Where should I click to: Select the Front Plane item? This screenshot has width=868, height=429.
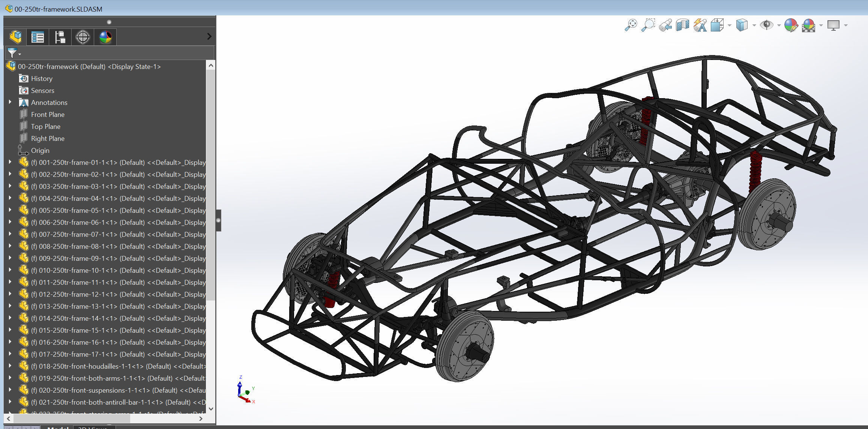pyautogui.click(x=48, y=115)
